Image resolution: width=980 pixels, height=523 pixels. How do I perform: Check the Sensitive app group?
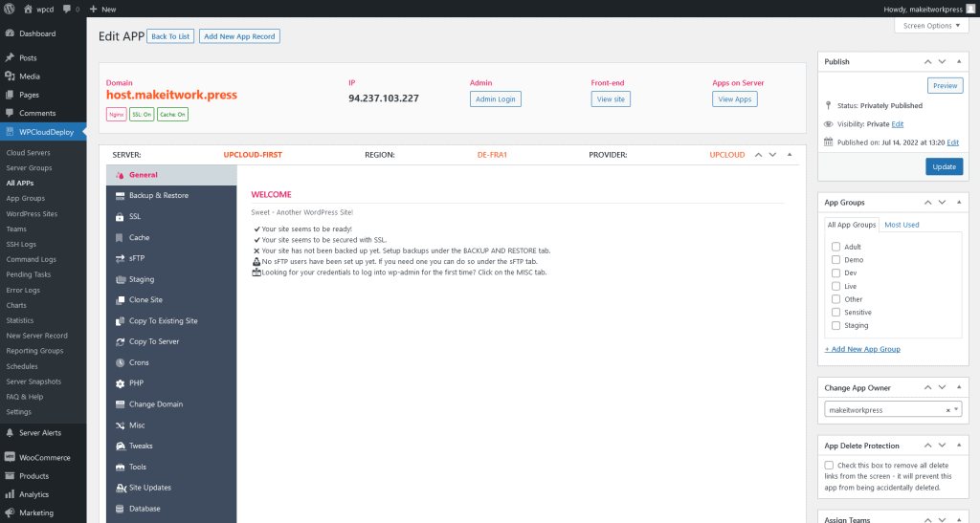[x=835, y=312]
